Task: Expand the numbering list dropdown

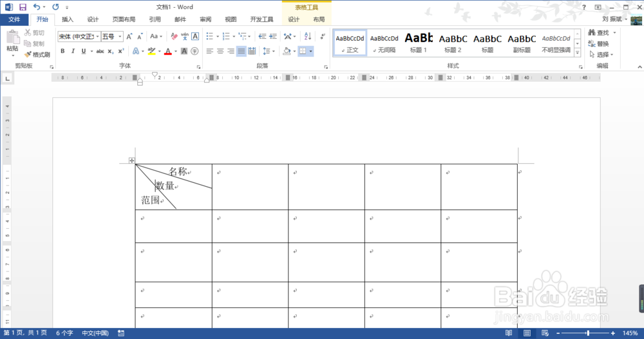Action: (234, 37)
